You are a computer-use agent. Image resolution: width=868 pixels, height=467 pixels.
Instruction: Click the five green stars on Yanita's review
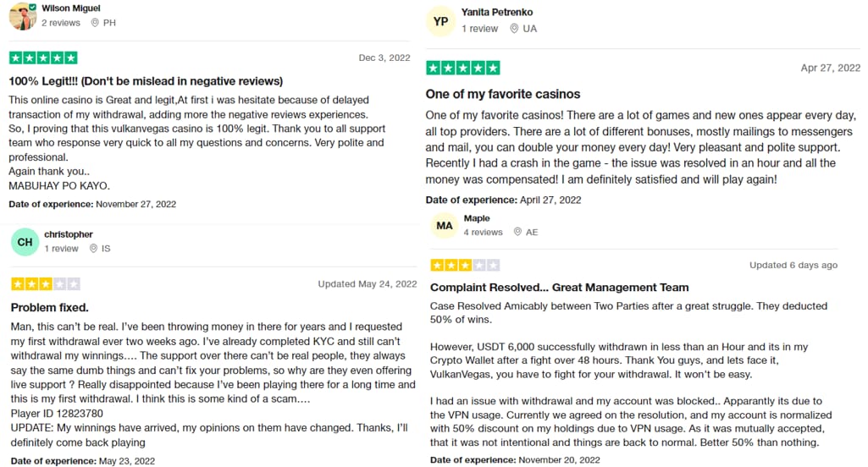click(x=462, y=68)
